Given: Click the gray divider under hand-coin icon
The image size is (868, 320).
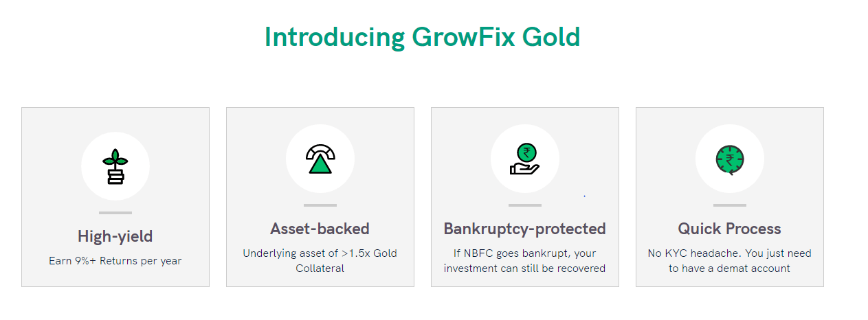Looking at the screenshot, I should pos(525,205).
